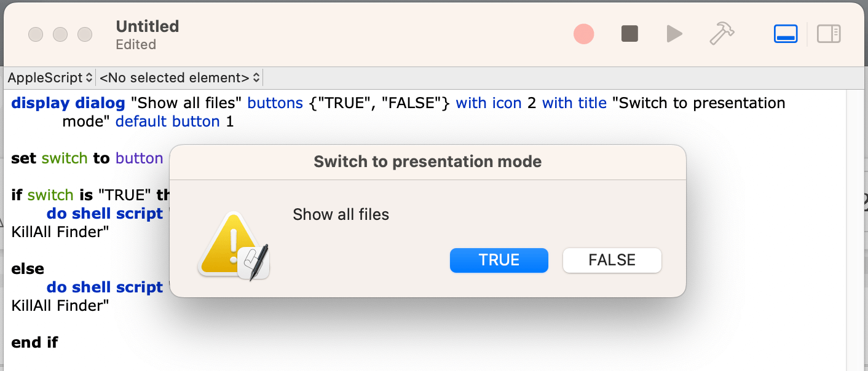Select the play icon to execute AppleScript
The image size is (868, 371).
[x=674, y=34]
